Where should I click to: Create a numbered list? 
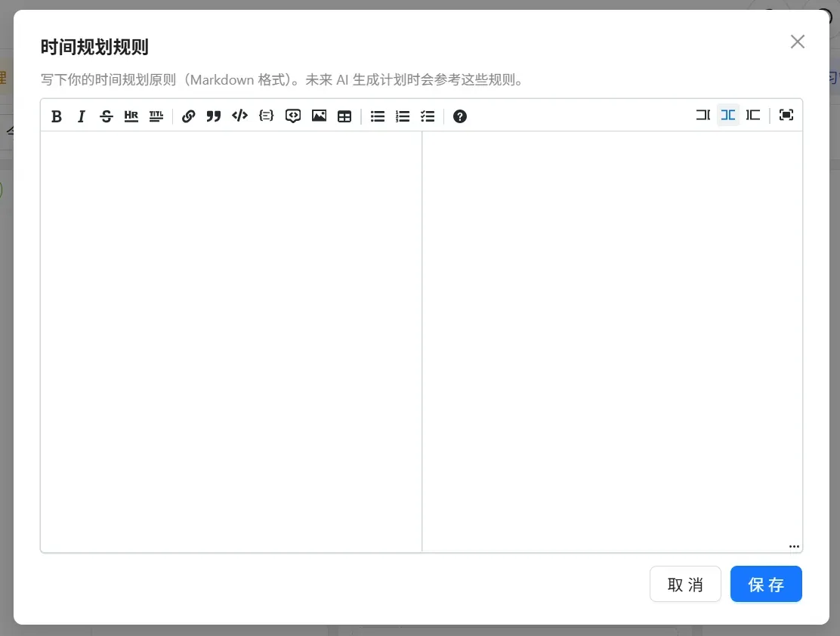coord(403,116)
